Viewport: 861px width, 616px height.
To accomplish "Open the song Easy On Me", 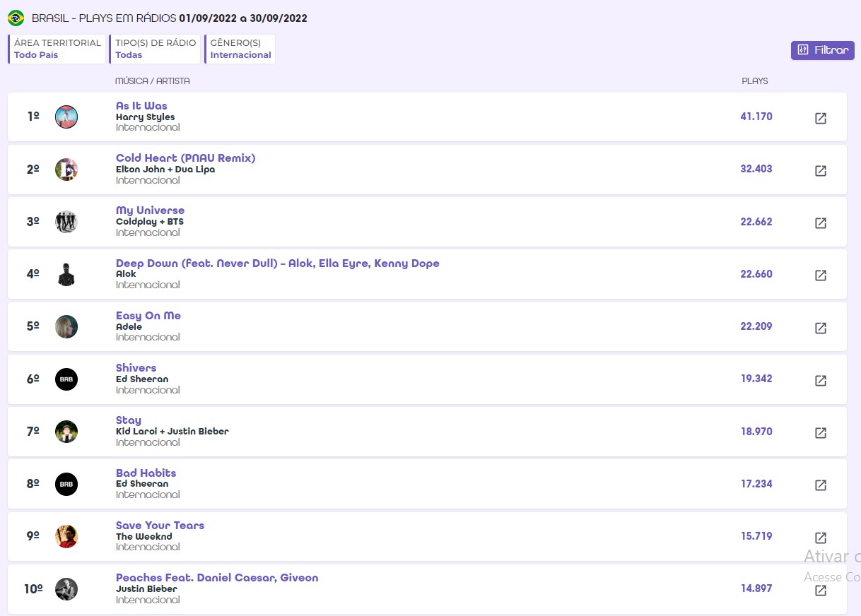I will 148,316.
